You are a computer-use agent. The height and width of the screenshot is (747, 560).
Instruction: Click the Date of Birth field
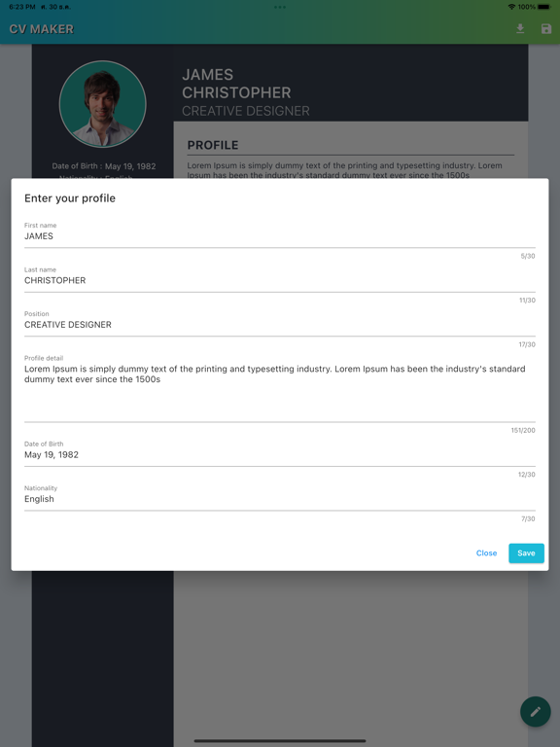[x=280, y=455]
